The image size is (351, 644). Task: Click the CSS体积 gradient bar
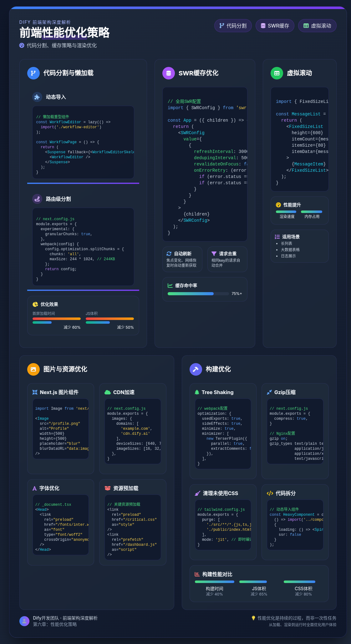click(299, 582)
